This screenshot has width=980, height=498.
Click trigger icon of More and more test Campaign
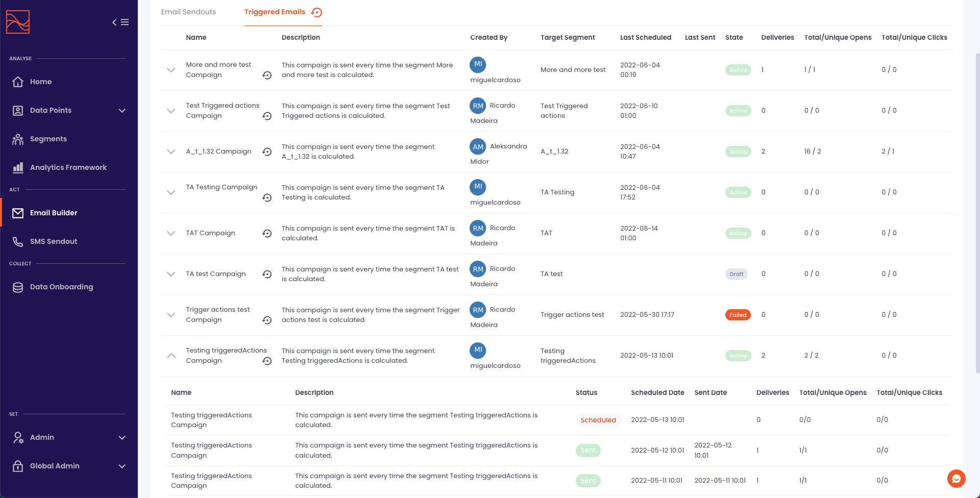tap(267, 75)
